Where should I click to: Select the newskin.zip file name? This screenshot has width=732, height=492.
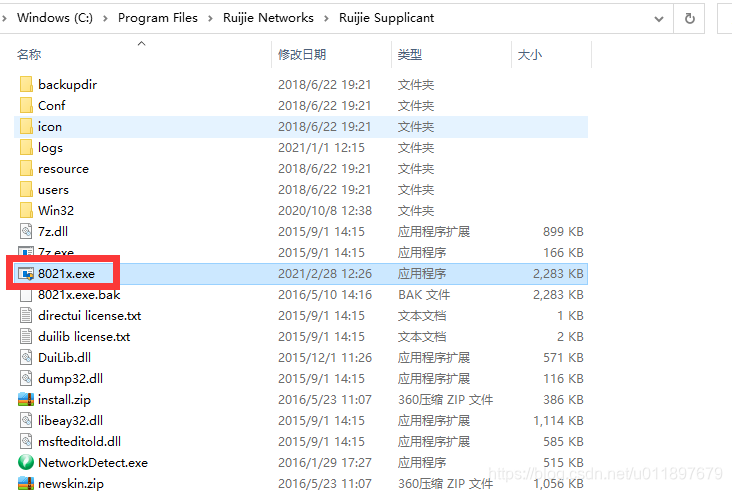coord(71,484)
